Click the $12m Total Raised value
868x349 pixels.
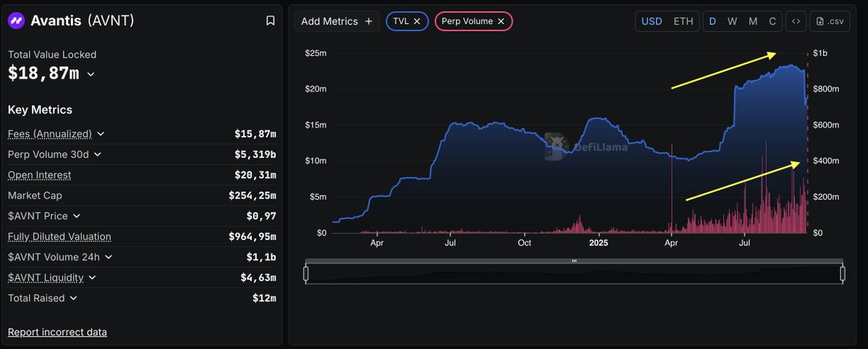263,298
